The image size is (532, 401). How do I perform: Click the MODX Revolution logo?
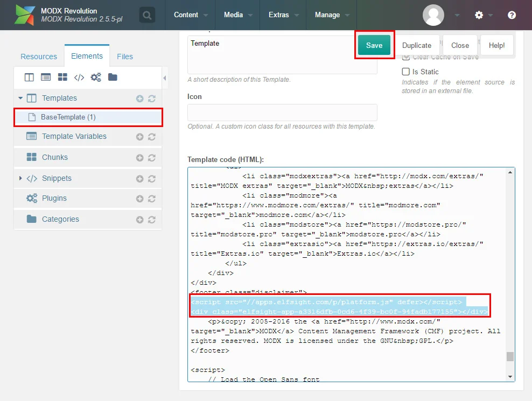tap(24, 15)
